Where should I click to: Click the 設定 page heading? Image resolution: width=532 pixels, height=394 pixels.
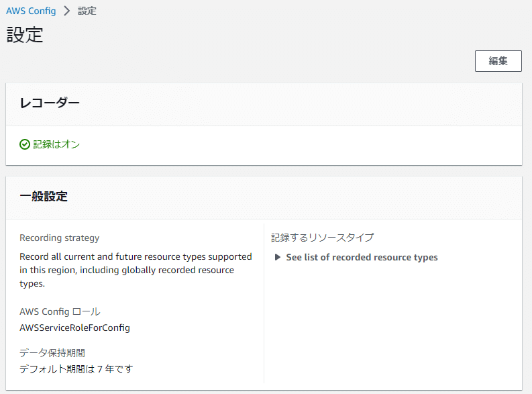[25, 35]
